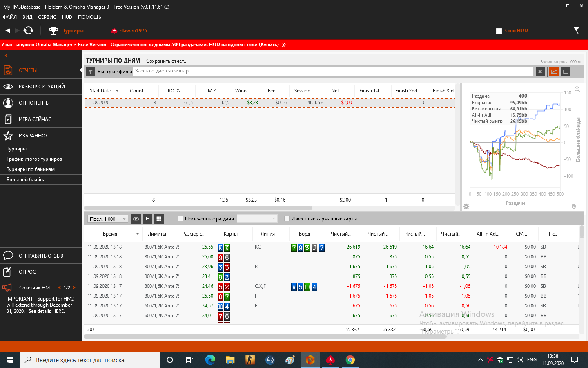Switch to the grid view icon

[x=159, y=219]
